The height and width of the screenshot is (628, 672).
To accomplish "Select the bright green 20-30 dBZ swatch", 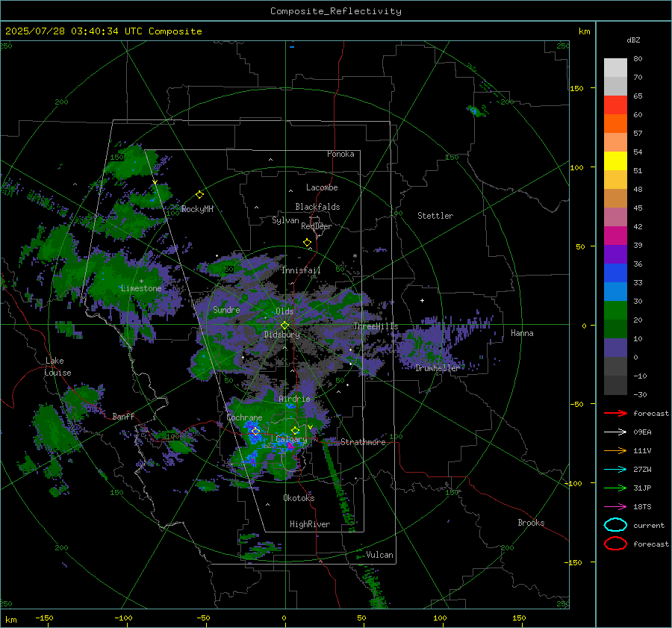I will pos(615,311).
